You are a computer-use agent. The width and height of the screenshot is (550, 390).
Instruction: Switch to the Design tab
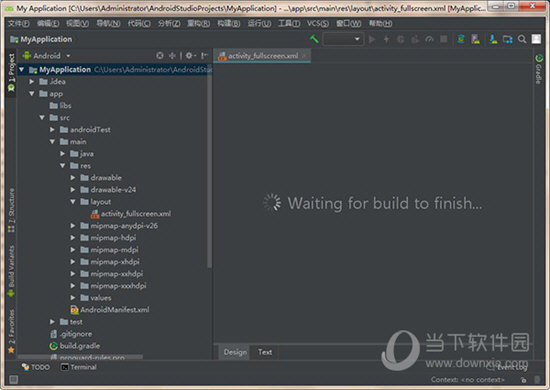(235, 352)
